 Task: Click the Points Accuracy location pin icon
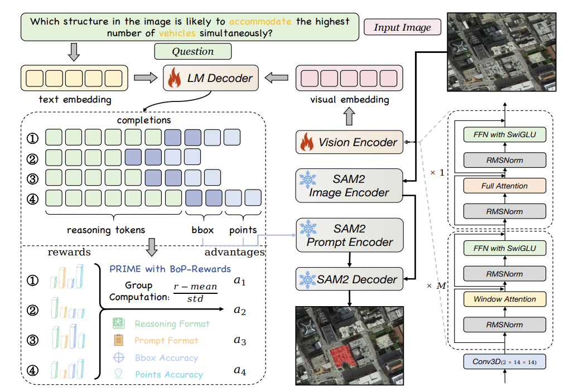(118, 374)
